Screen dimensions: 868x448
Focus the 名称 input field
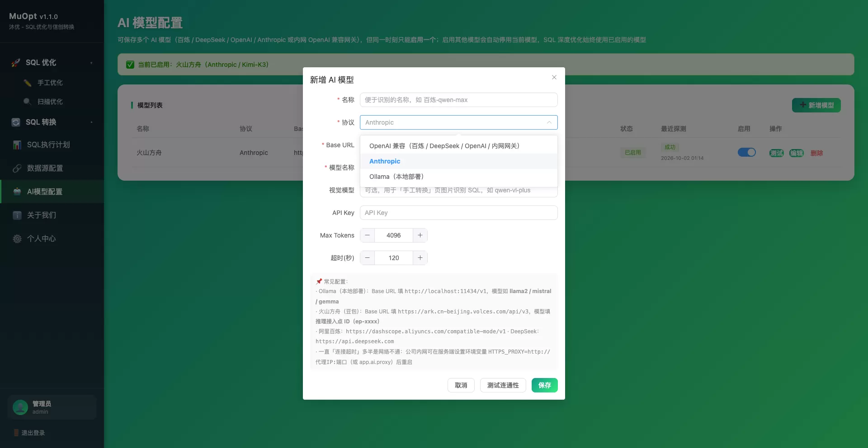click(458, 100)
